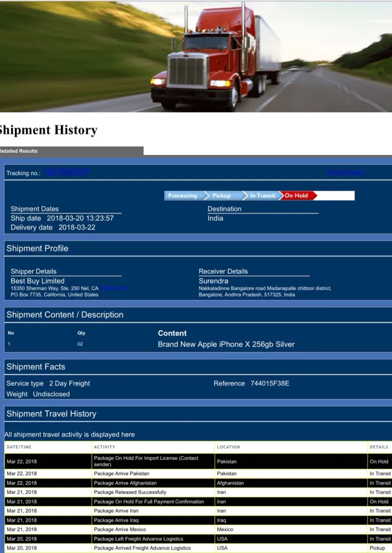Viewport: 392px width, 553px height.
Task: Click receiver name Surendra
Action: click(x=213, y=281)
